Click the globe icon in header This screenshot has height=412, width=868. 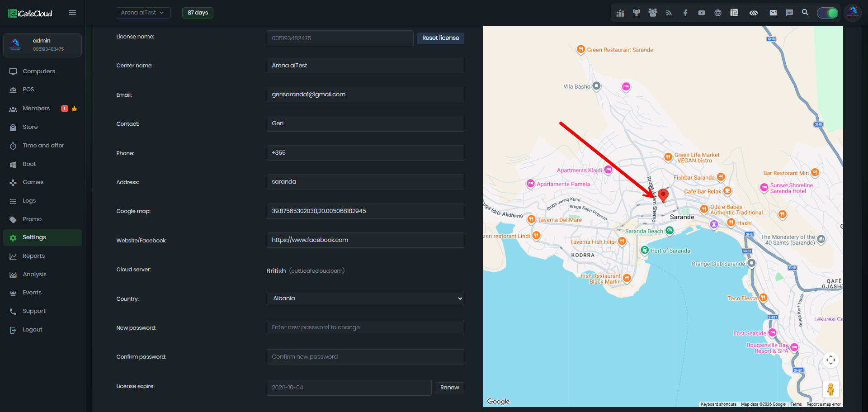point(718,13)
